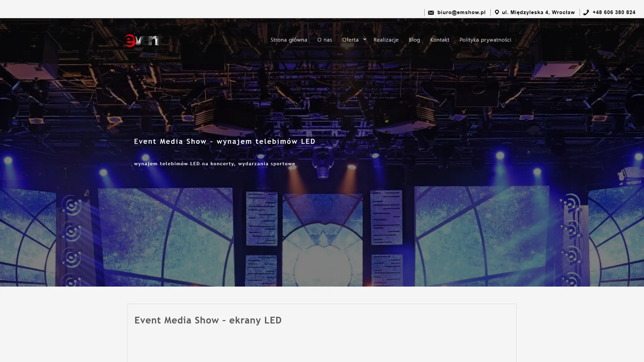This screenshot has height=362, width=644.
Task: Open the Realizacje page
Action: click(386, 40)
